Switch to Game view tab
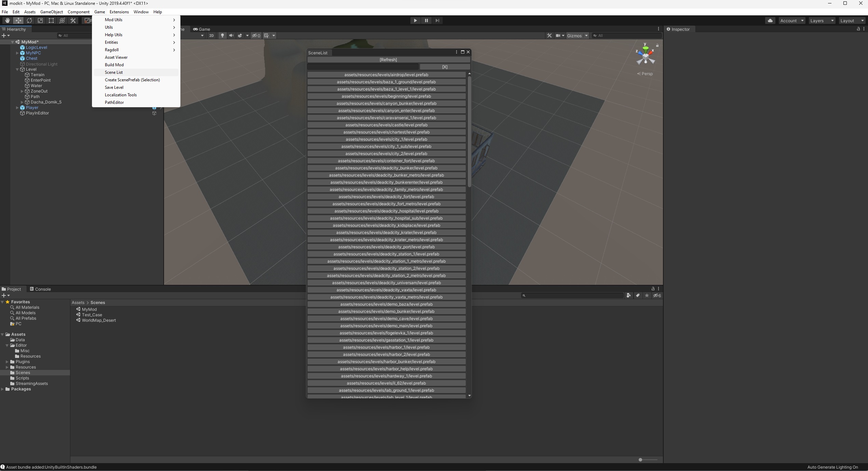 (x=202, y=29)
